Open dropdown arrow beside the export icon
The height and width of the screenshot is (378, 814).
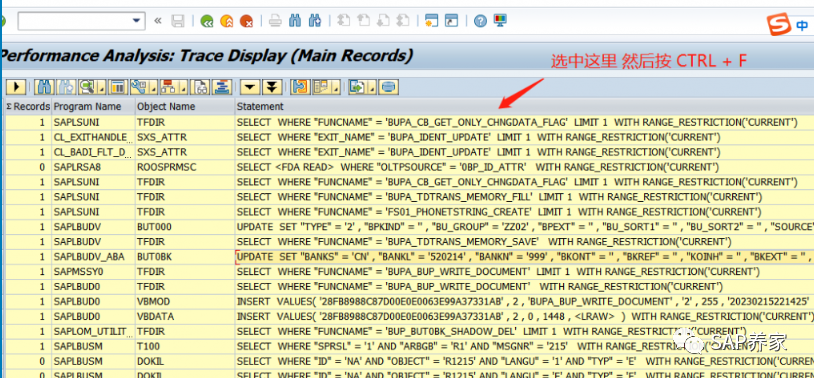371,87
